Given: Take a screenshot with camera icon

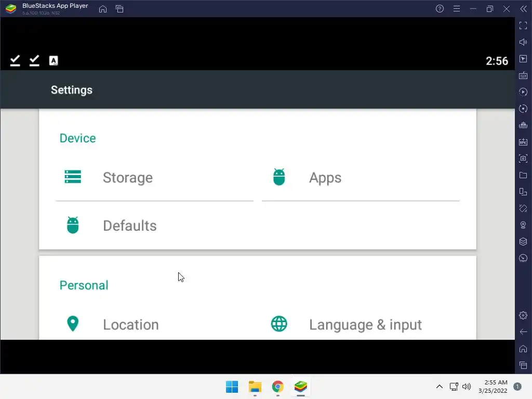Looking at the screenshot, I should click(x=523, y=158).
